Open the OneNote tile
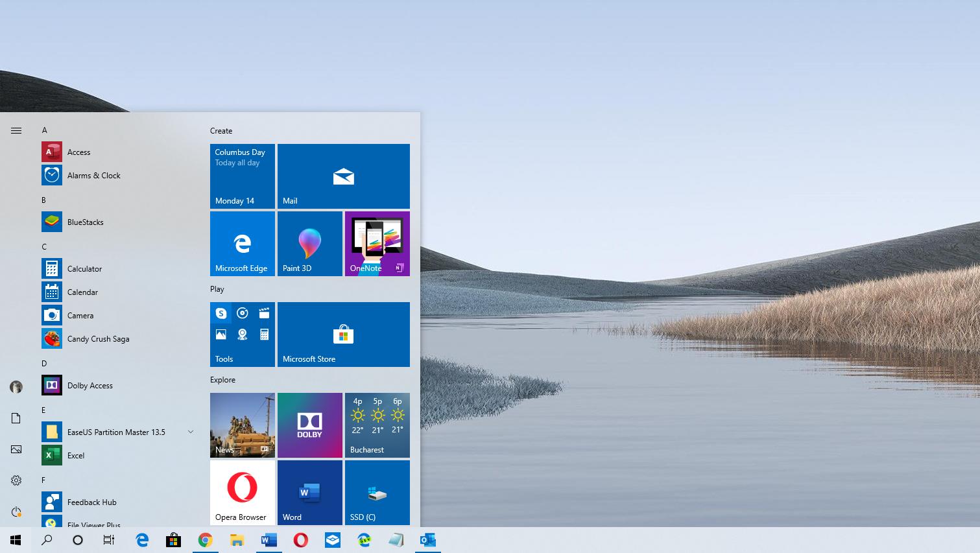 (377, 244)
